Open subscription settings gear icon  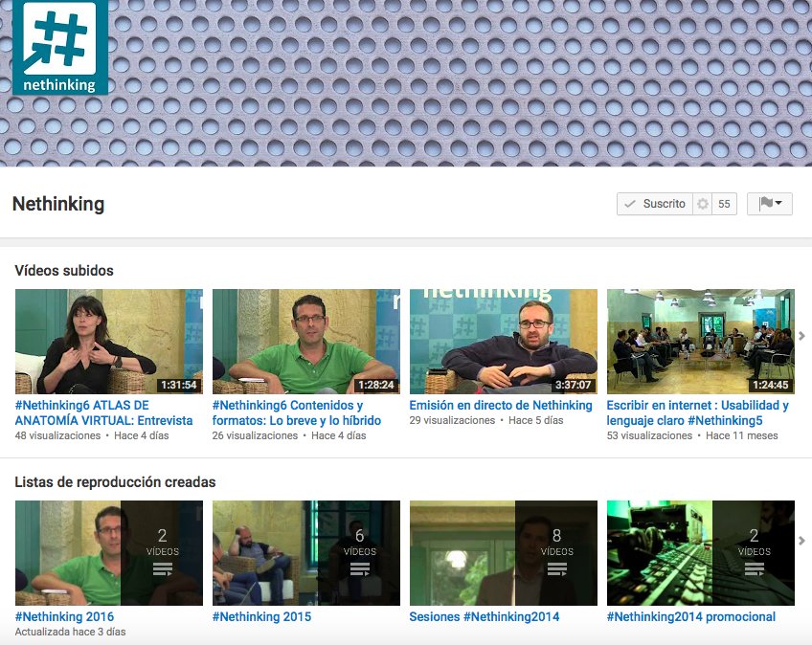click(703, 204)
